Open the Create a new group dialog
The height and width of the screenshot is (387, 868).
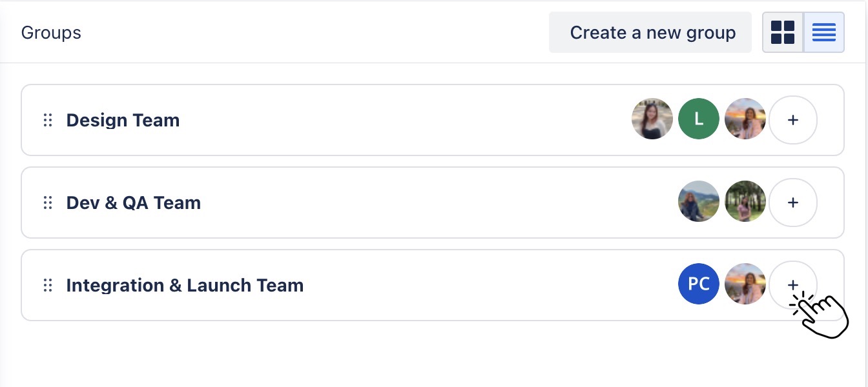[650, 32]
